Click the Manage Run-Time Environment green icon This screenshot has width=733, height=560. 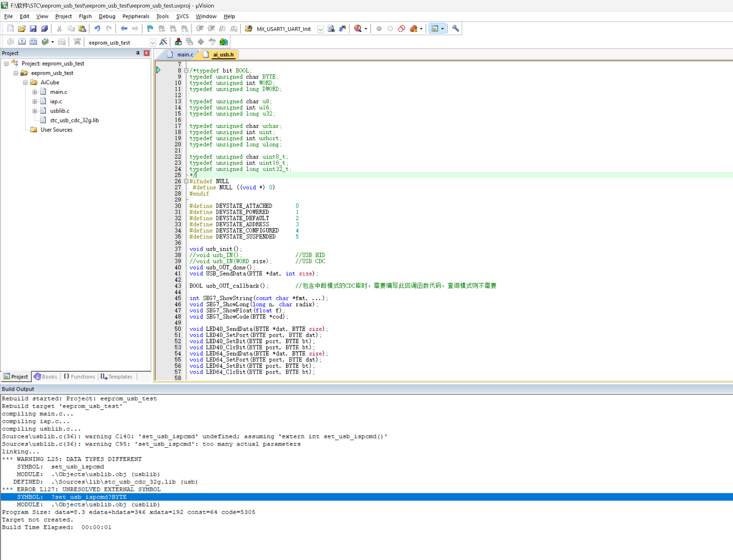[224, 42]
